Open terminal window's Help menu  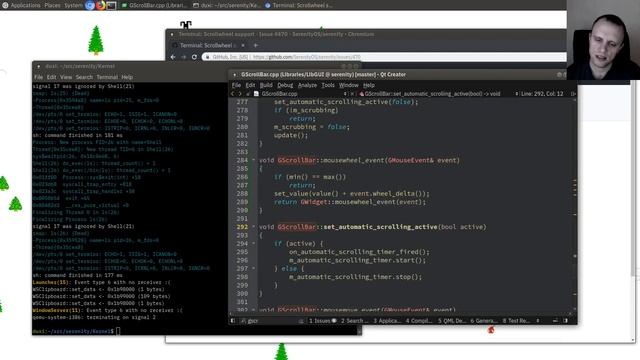point(127,77)
